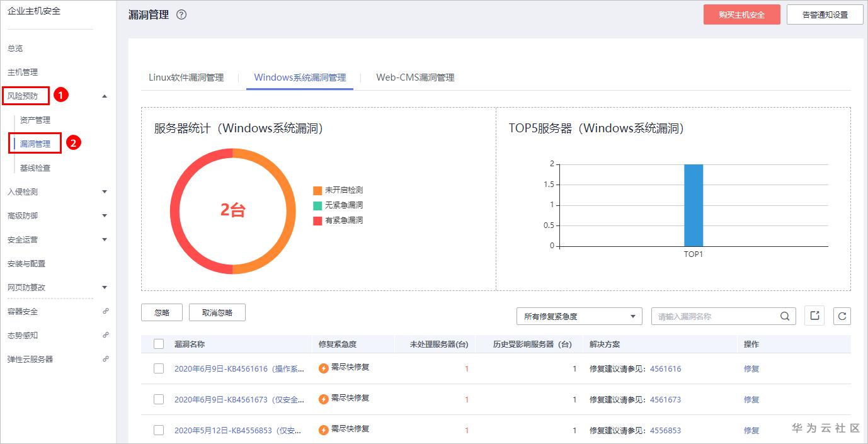Open the 4561616 fix suggestion link
Viewport: 868px width, 444px height.
pyautogui.click(x=665, y=368)
